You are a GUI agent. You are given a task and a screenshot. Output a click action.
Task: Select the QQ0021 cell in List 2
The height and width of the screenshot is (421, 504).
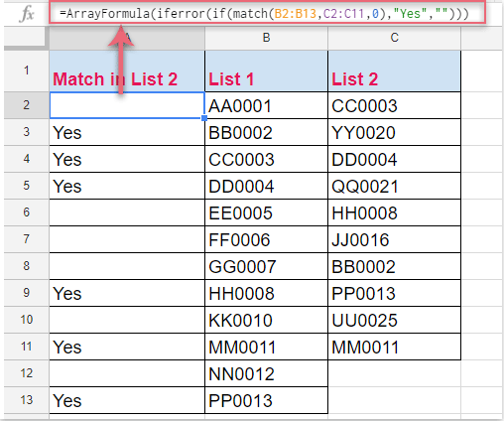pos(394,186)
